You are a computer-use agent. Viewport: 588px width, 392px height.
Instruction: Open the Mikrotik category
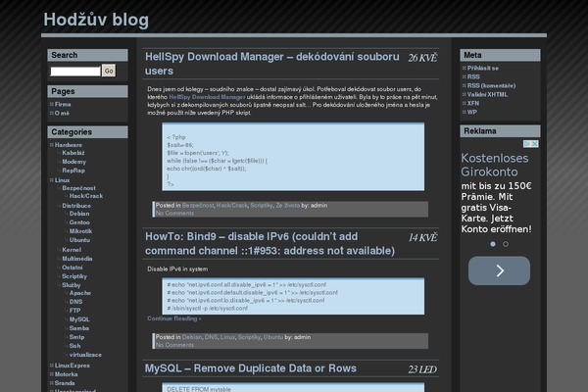click(x=80, y=231)
